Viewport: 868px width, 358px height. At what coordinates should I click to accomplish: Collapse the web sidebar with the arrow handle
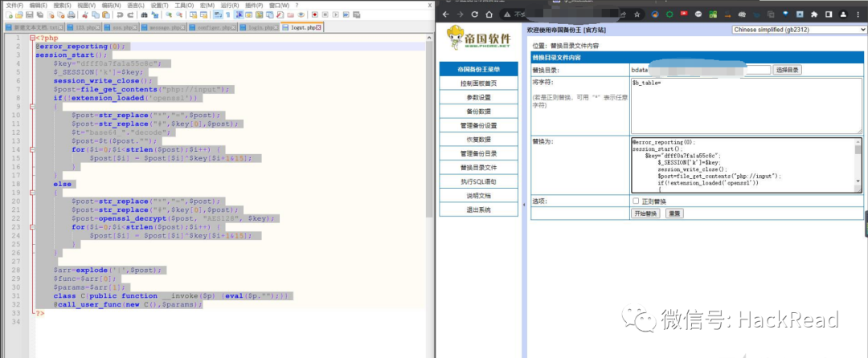click(525, 205)
